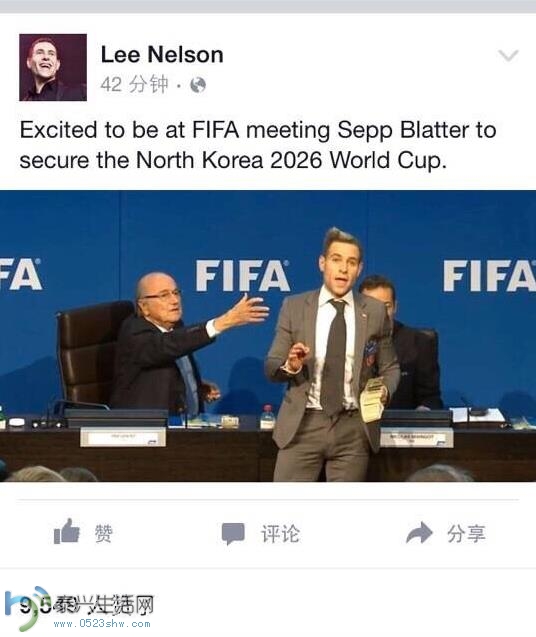Click the center FIFA logo in photo

pos(243,276)
